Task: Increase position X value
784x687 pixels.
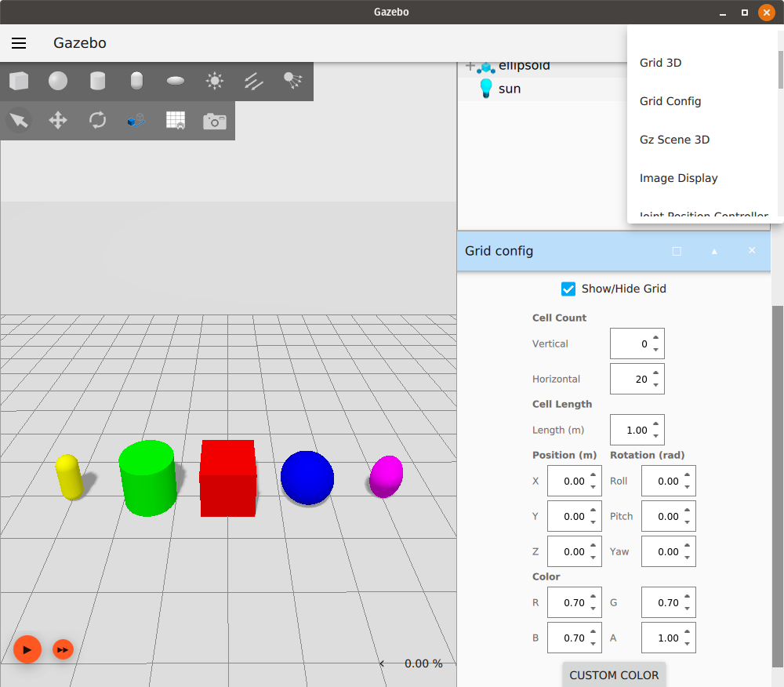Action: [593, 475]
